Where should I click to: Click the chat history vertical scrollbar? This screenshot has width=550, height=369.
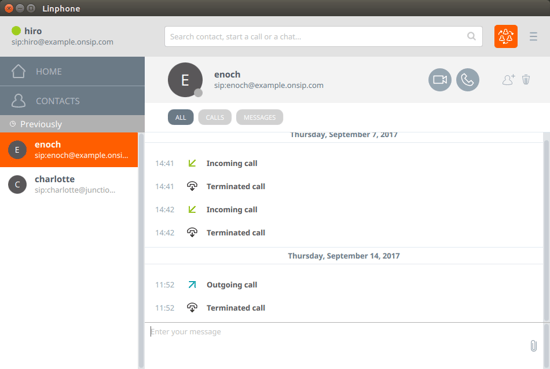(x=546, y=230)
